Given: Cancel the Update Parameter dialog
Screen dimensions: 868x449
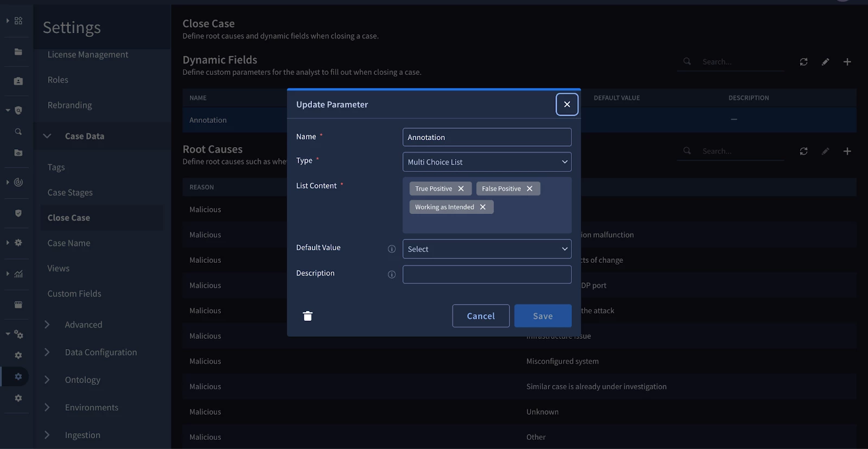Looking at the screenshot, I should coord(481,316).
